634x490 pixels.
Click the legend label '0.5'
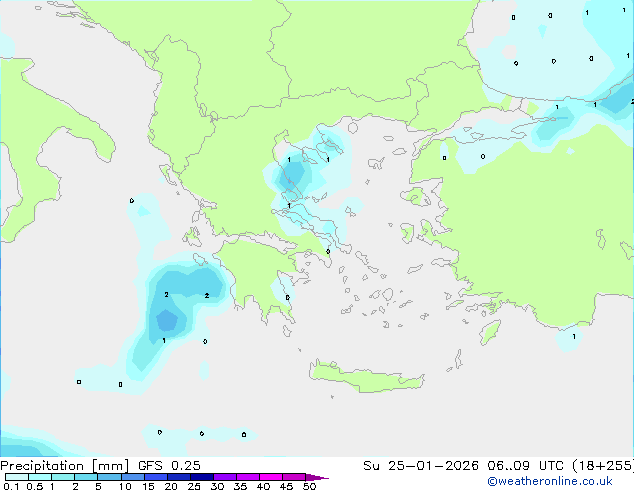point(35,486)
